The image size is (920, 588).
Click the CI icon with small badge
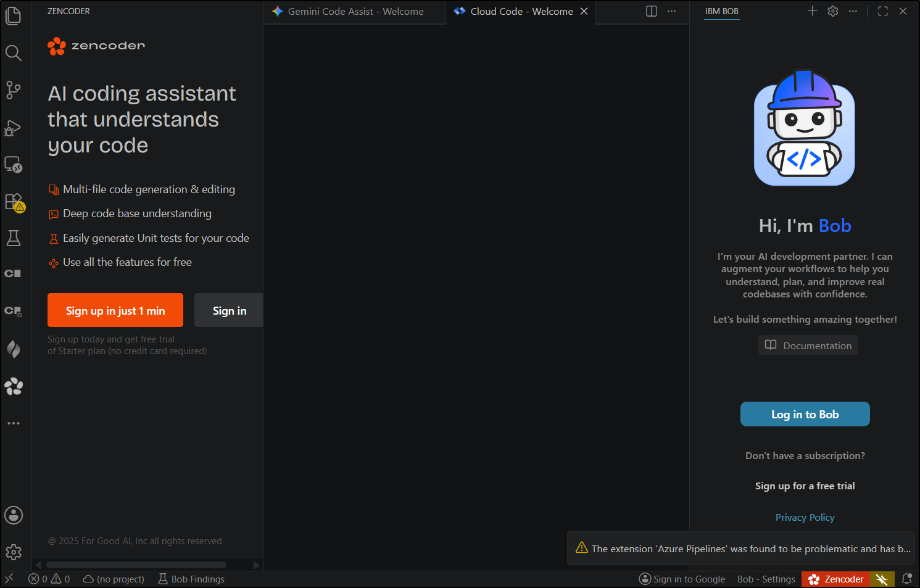point(14,311)
